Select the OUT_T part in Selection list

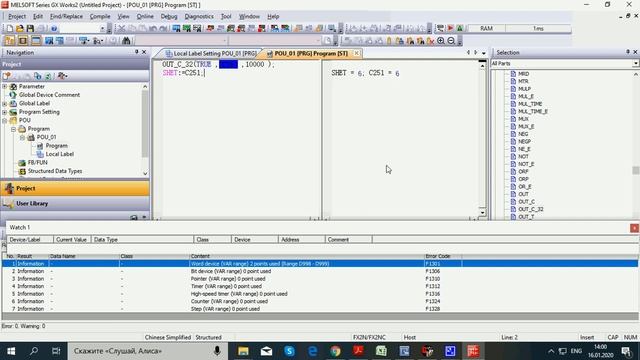[x=526, y=217]
